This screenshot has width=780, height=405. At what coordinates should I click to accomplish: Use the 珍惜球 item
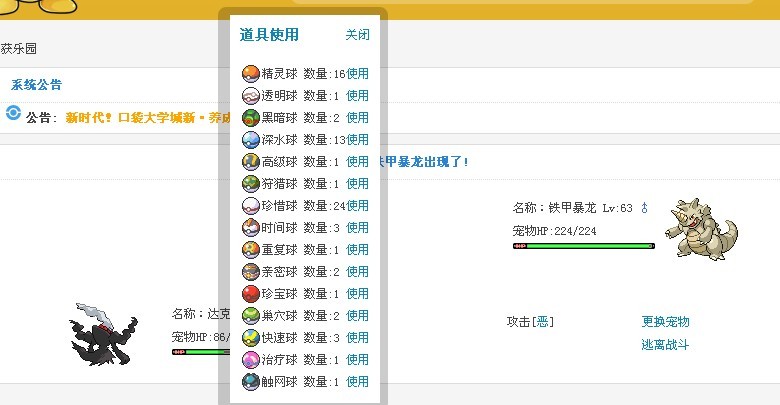click(x=358, y=205)
